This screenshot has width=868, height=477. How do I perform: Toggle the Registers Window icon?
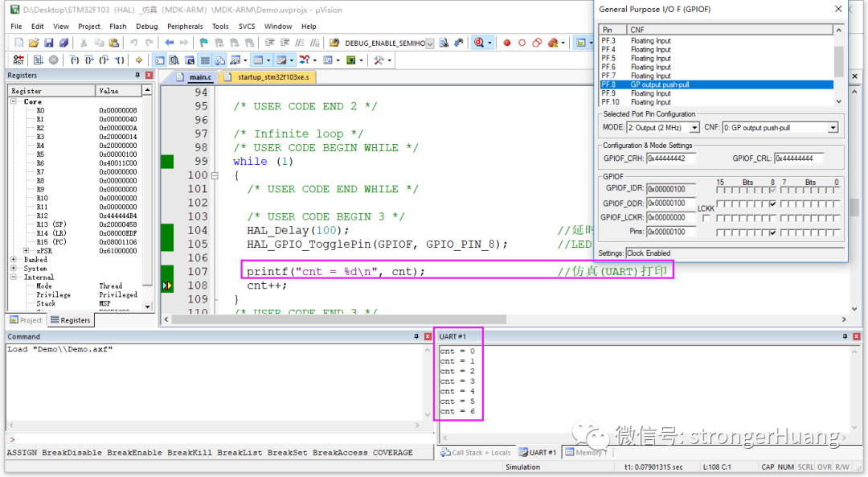(x=205, y=60)
